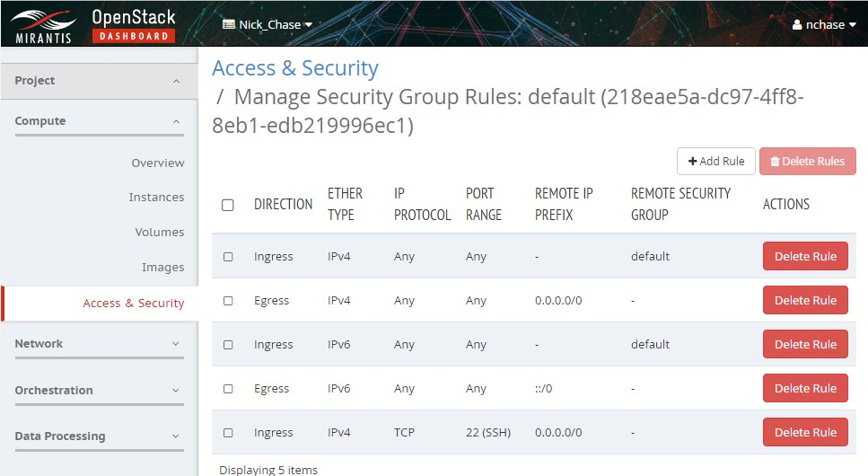Click the Mirantis logo
868x476 pixels.
[x=43, y=26]
